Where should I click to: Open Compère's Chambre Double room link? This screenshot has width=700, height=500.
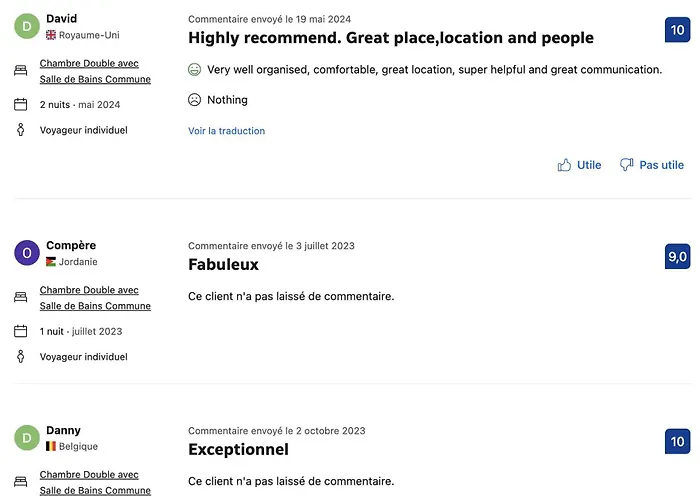coord(95,298)
